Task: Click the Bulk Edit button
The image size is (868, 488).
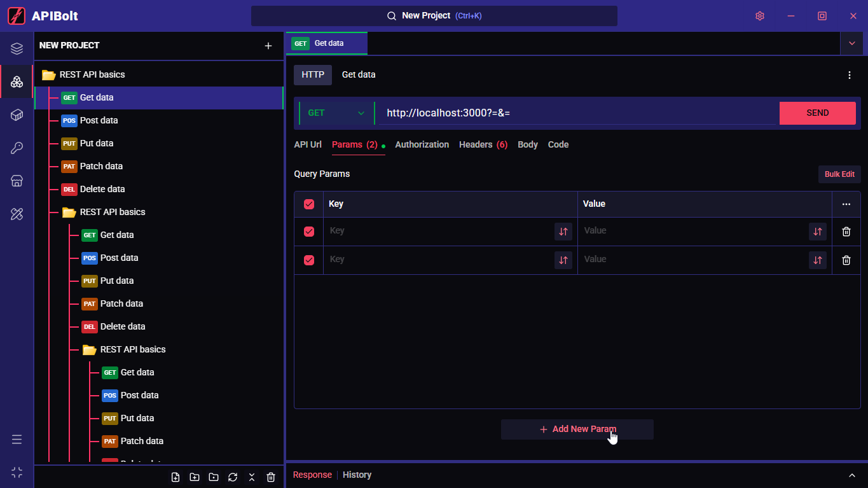Action: (839, 174)
